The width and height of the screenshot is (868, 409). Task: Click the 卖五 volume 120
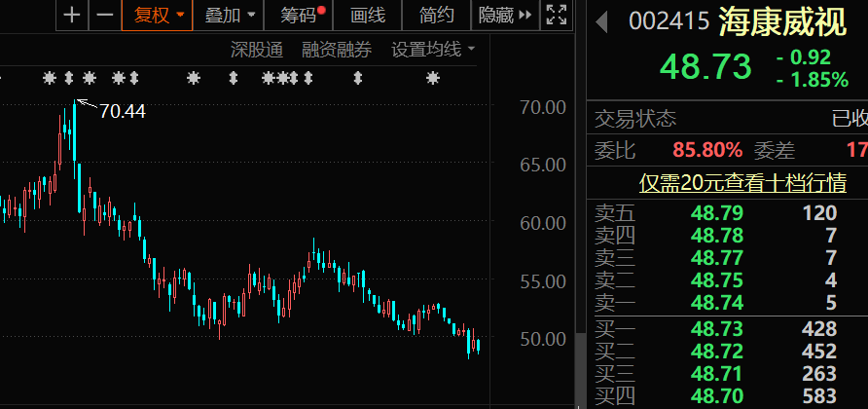click(819, 213)
